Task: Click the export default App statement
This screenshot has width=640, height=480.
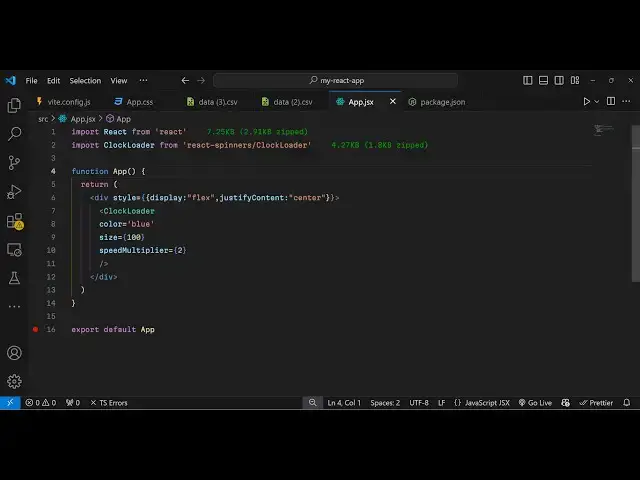Action: (113, 329)
